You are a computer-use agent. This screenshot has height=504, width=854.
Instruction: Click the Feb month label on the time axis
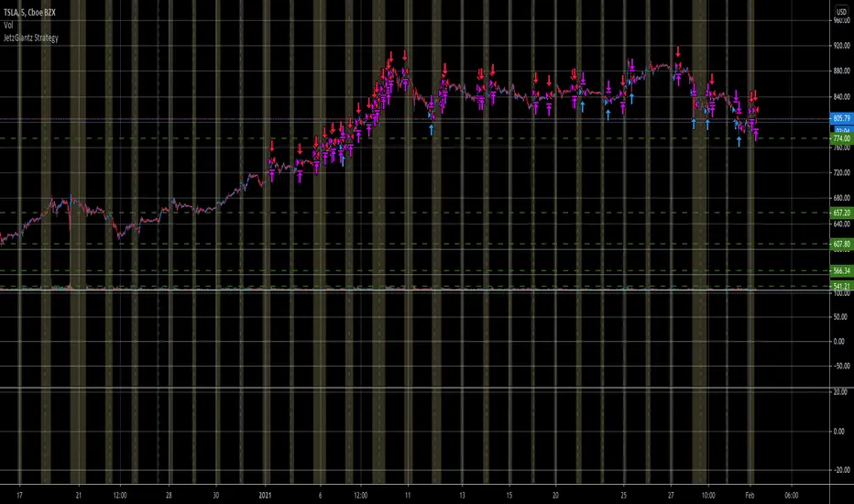(x=750, y=495)
